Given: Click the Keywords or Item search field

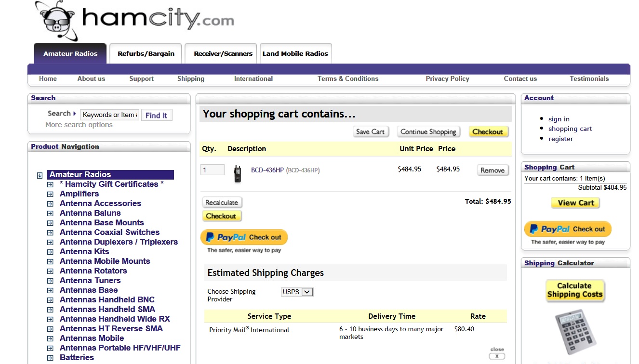Looking at the screenshot, I should click(110, 115).
